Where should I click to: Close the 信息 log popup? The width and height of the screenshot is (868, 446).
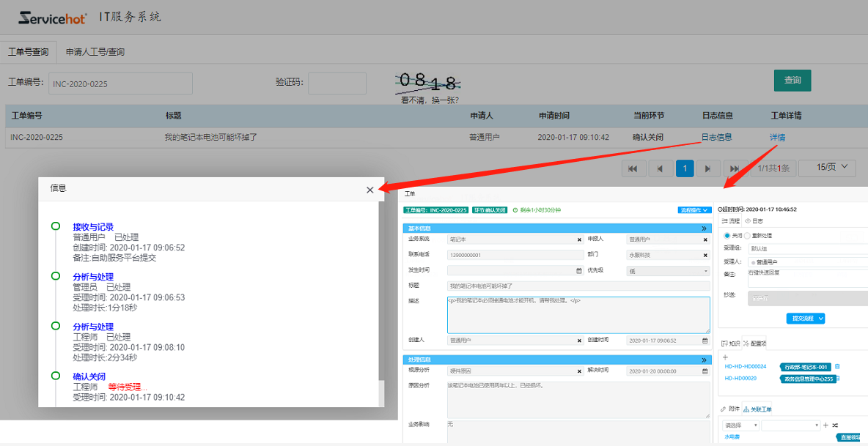(369, 190)
